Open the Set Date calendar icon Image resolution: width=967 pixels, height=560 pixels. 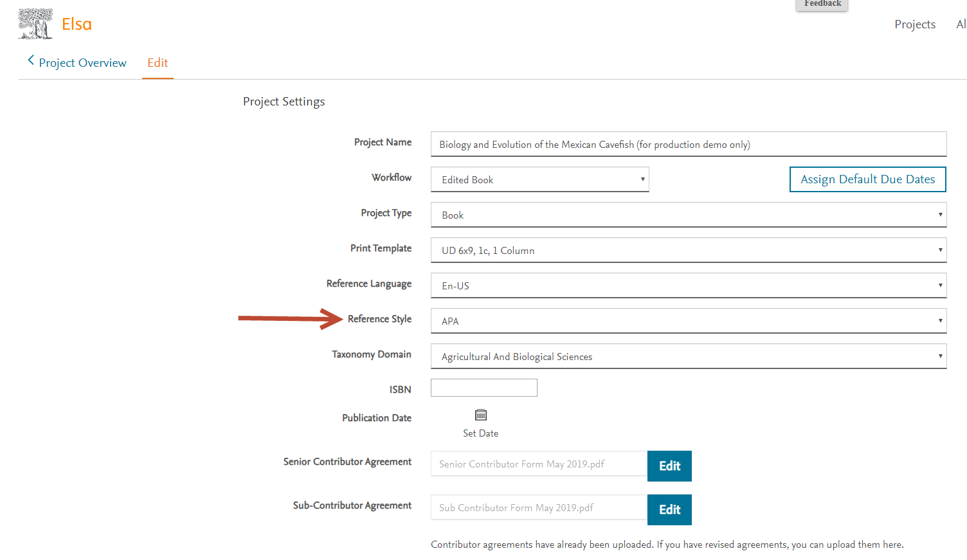480,414
